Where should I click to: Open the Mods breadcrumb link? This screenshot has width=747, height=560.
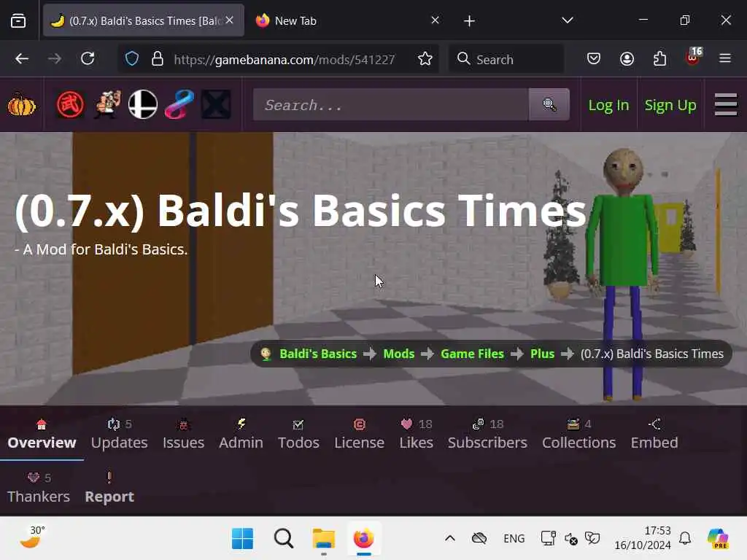tap(399, 354)
